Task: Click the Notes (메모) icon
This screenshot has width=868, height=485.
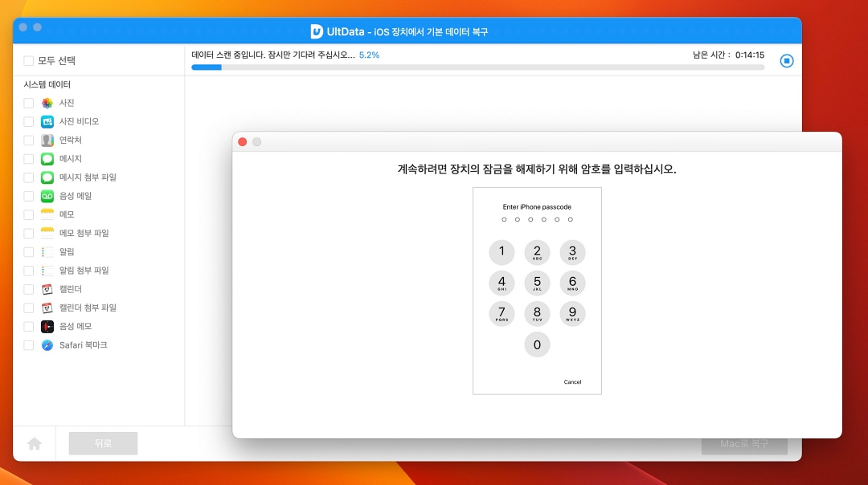Action: [x=47, y=214]
